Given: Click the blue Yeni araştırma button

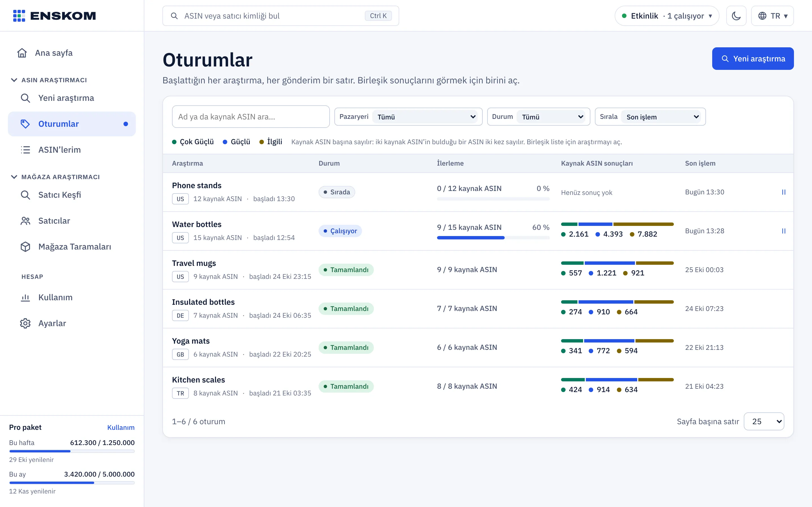Looking at the screenshot, I should 753,59.
